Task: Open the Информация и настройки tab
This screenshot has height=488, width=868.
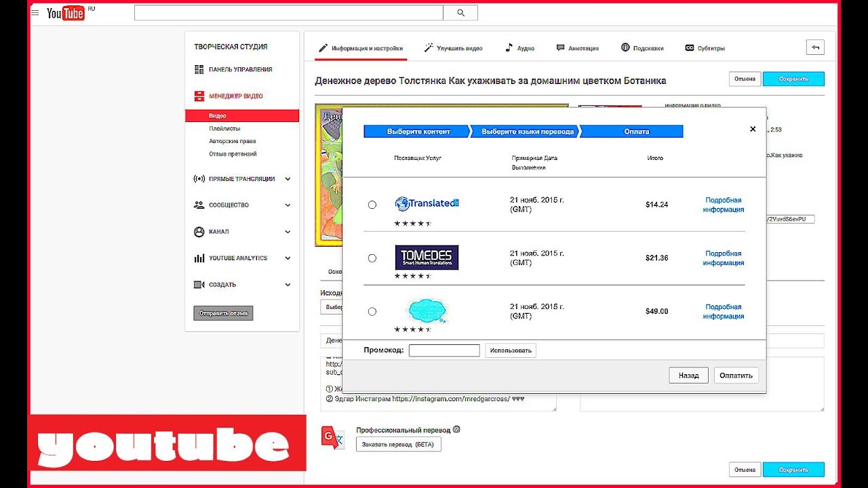Action: point(361,48)
